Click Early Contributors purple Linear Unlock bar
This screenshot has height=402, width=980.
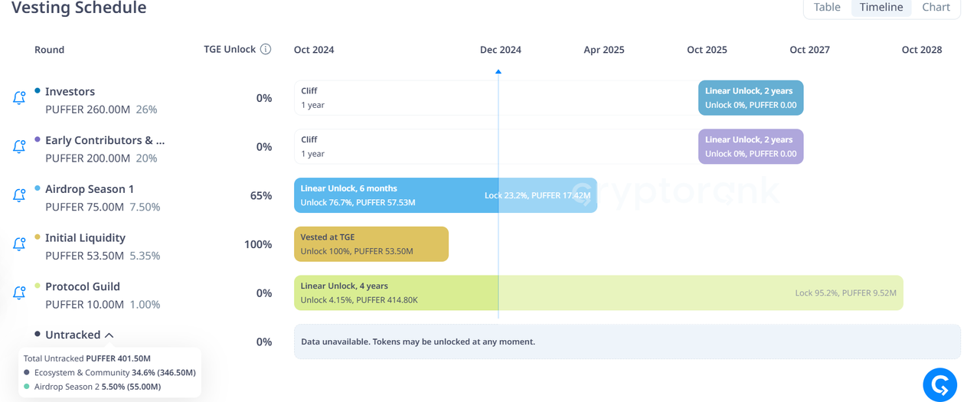(751, 146)
